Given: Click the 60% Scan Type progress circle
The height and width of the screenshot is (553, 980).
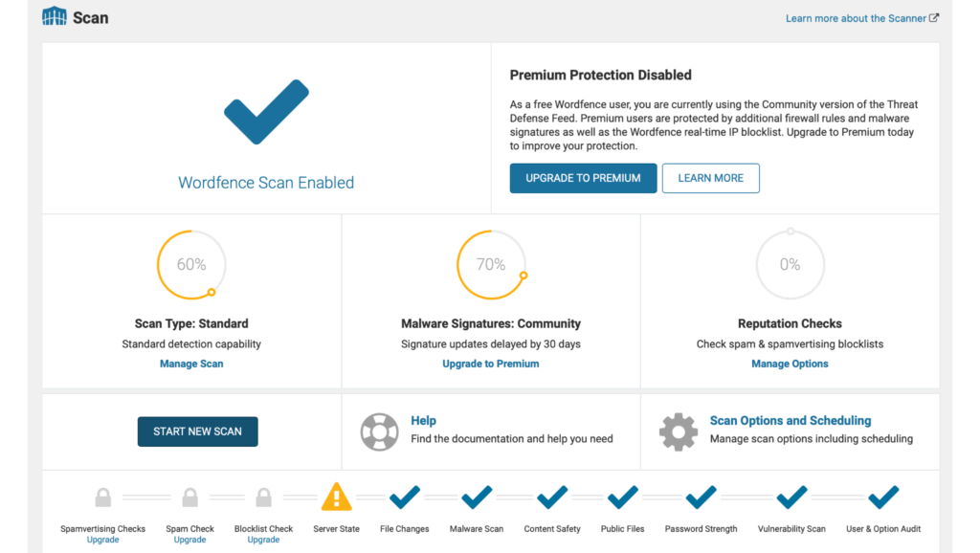Looking at the screenshot, I should tap(191, 265).
